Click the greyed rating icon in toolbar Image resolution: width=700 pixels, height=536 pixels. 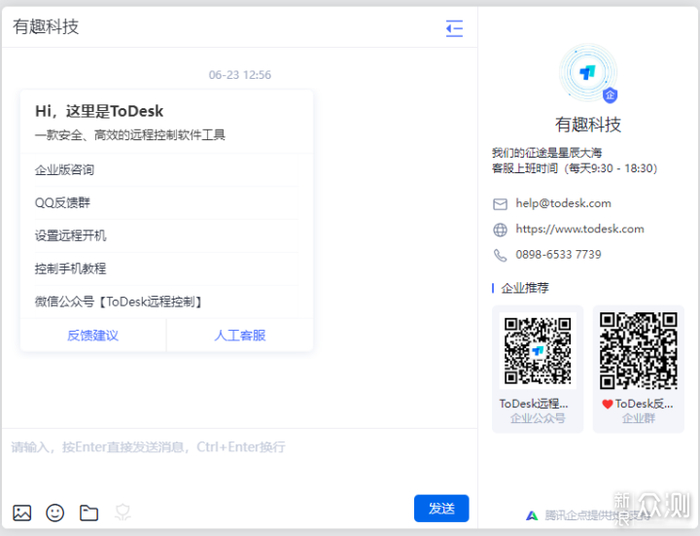(123, 512)
